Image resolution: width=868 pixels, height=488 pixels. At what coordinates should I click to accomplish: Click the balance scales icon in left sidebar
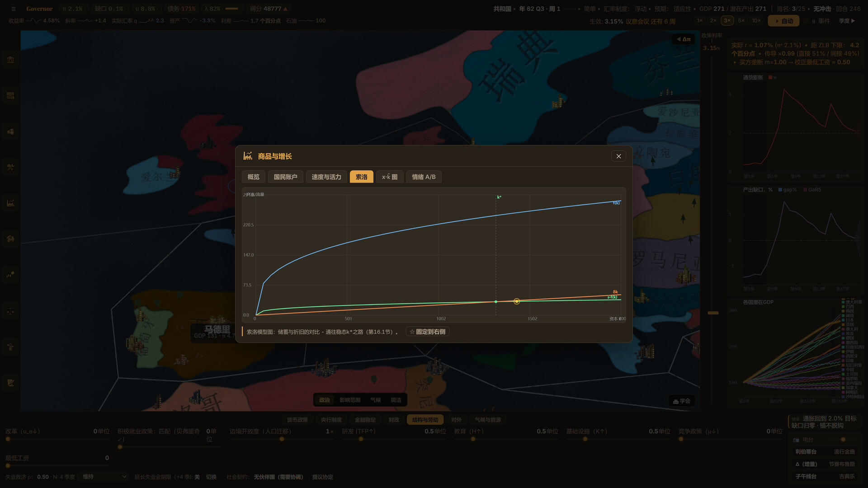pos(10,311)
